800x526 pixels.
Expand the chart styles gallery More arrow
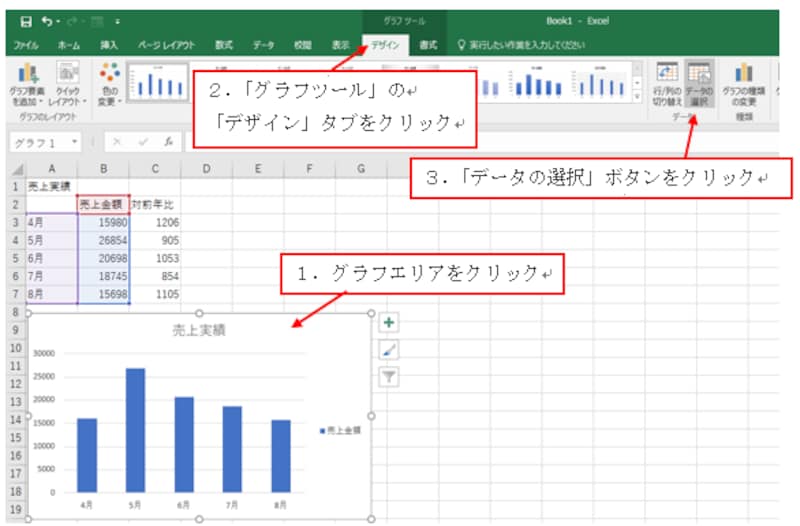[637, 96]
